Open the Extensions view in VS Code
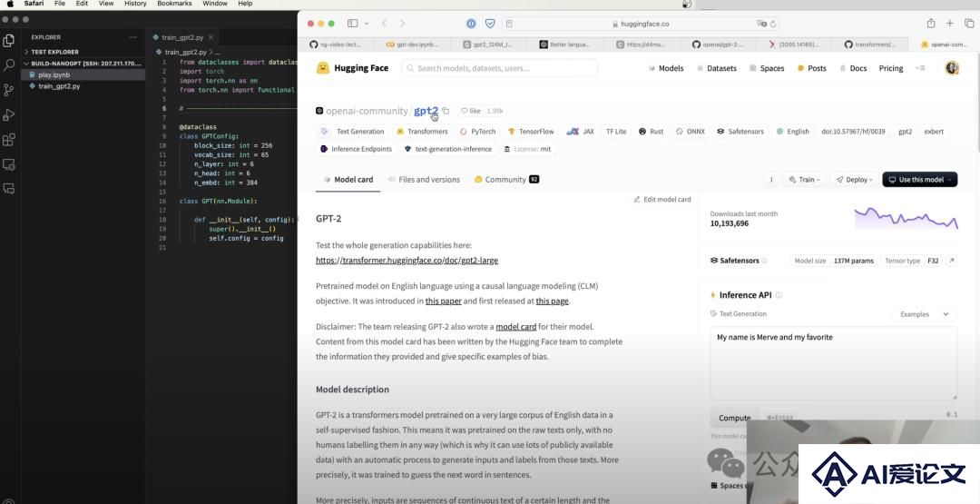 pos(9,140)
